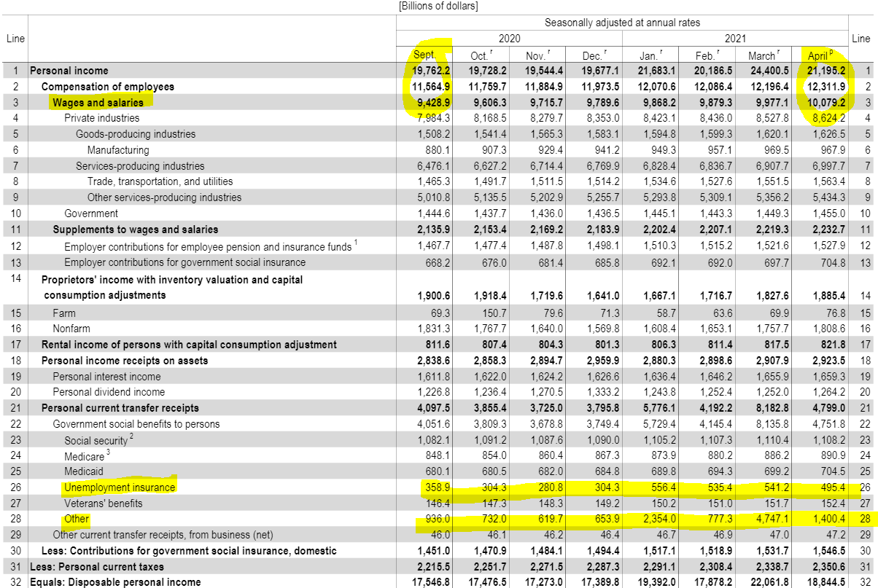Viewport: 878px width, 588px height.
Task: Click Unemployment insurance April value 495.4
Action: pyautogui.click(x=831, y=487)
